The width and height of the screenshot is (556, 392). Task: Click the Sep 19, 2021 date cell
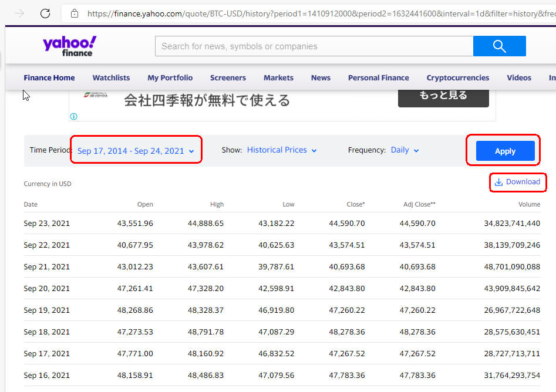point(46,310)
